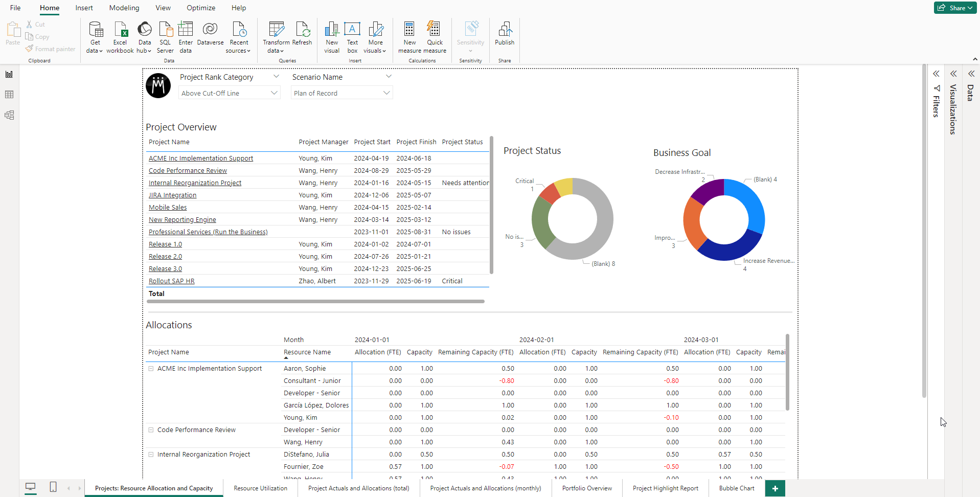Image resolution: width=980 pixels, height=497 pixels.
Task: Open the Rollout SAP HR project link
Action: (171, 281)
